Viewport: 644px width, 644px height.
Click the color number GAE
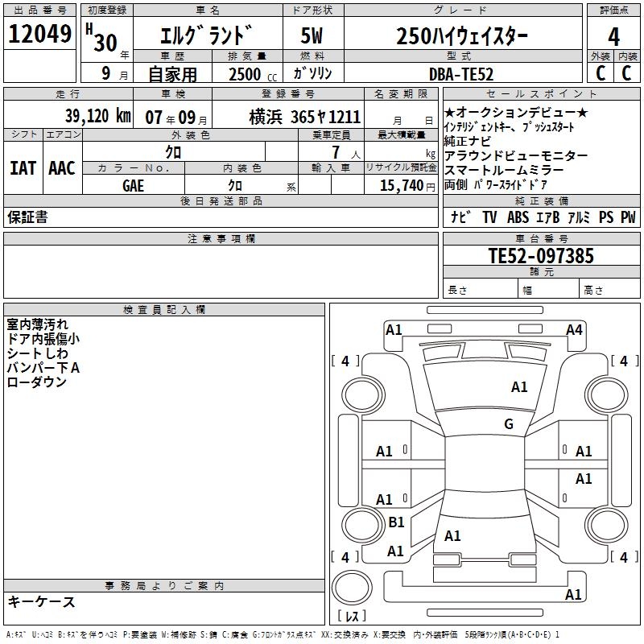pos(133,186)
